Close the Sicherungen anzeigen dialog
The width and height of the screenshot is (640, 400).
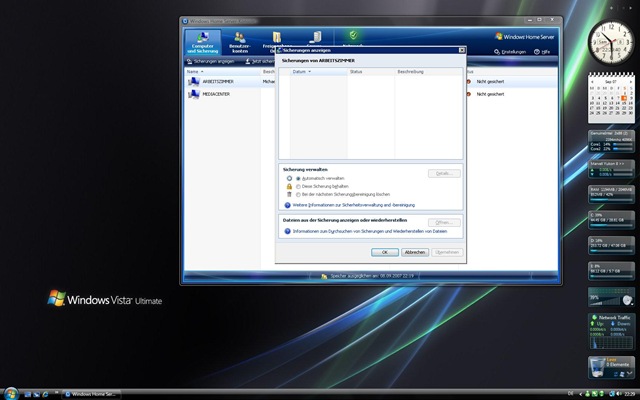click(462, 50)
